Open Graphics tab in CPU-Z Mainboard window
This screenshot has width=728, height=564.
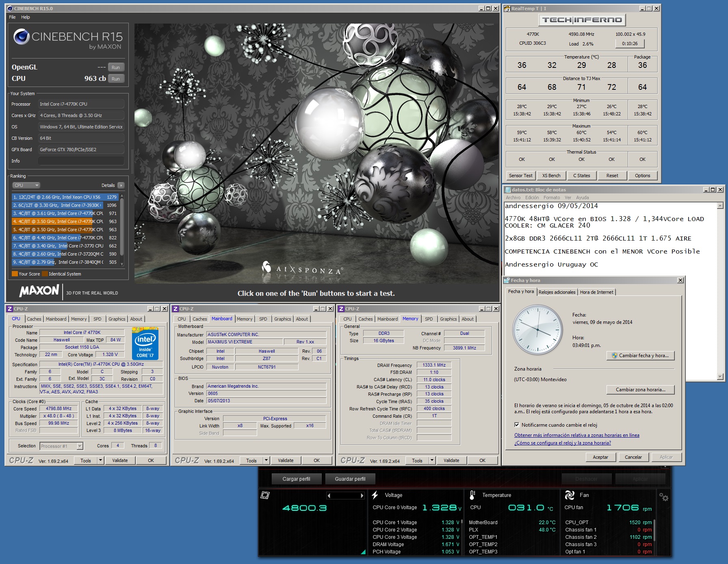(283, 319)
